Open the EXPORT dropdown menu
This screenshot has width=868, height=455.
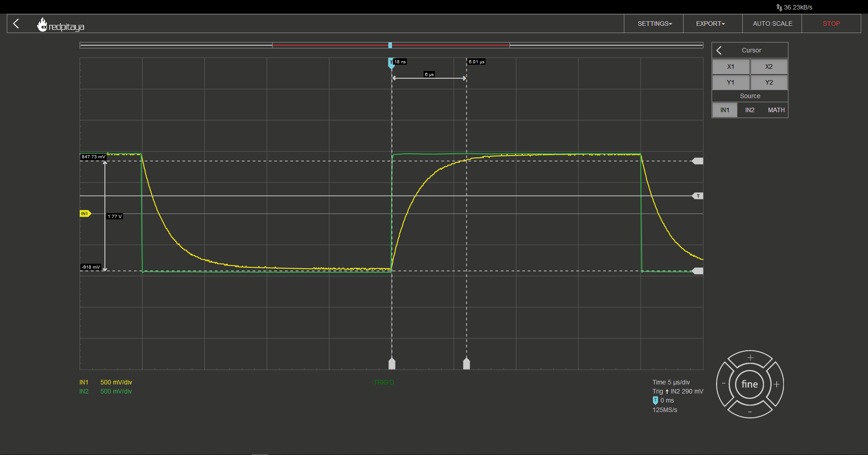coord(713,24)
